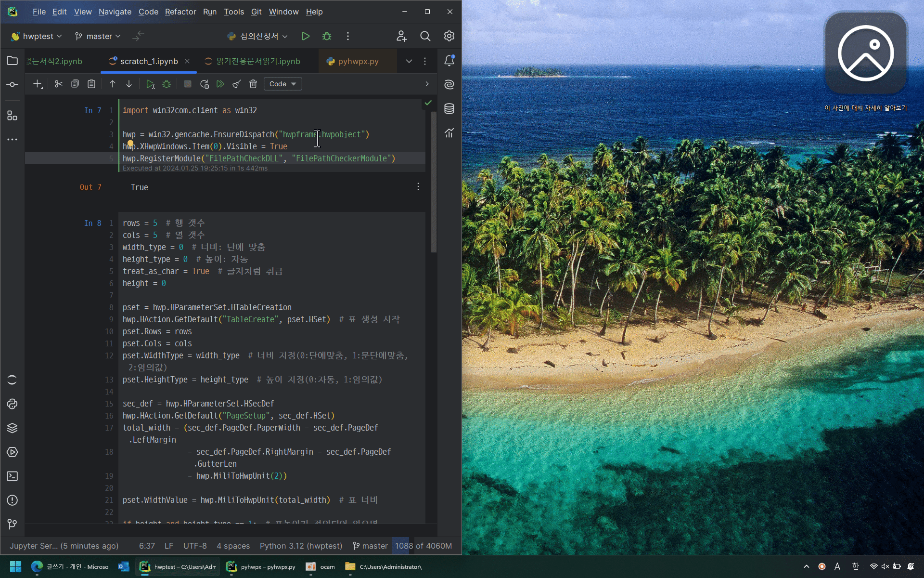The height and width of the screenshot is (578, 924).
Task: Delete the selected cell with trash icon
Action: coord(253,84)
